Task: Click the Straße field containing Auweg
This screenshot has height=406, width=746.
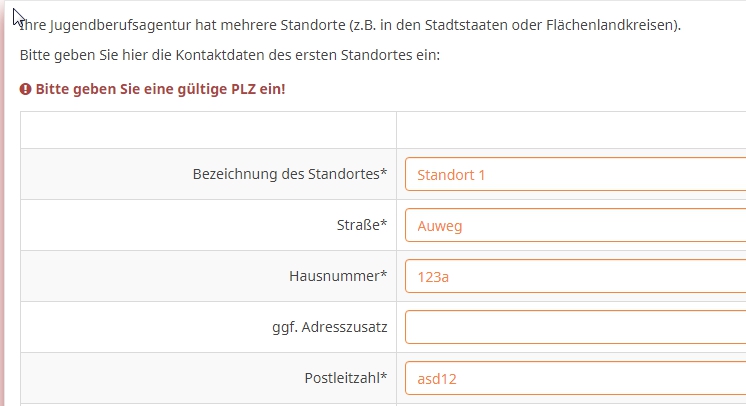Action: [575, 225]
